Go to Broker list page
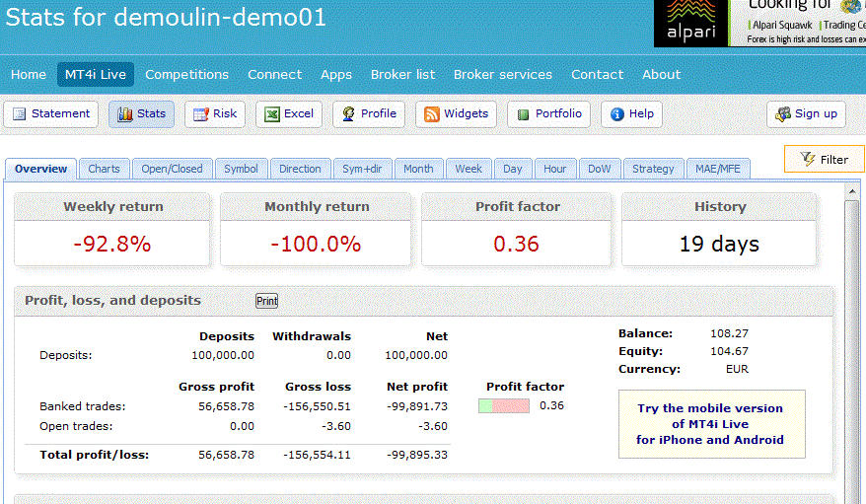This screenshot has width=866, height=504. click(x=402, y=74)
